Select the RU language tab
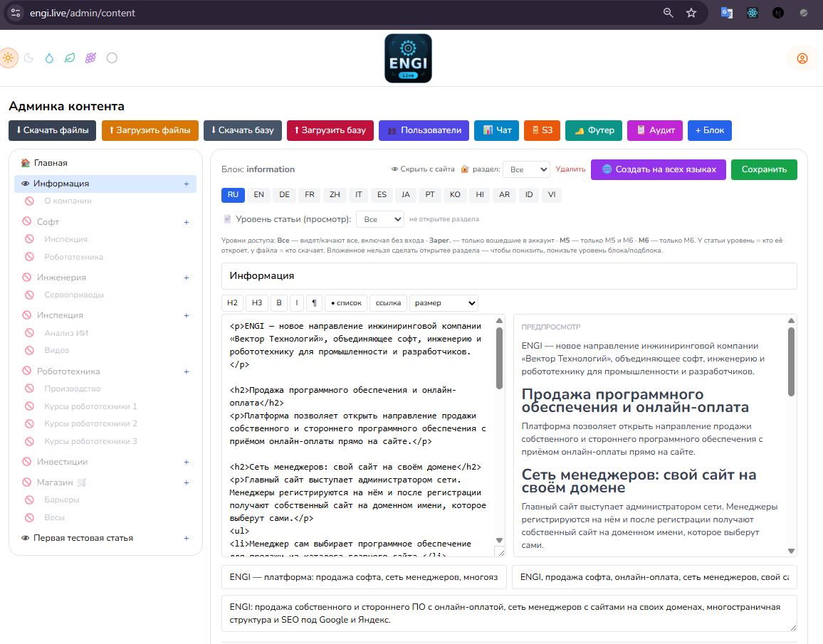823x644 pixels. click(233, 194)
